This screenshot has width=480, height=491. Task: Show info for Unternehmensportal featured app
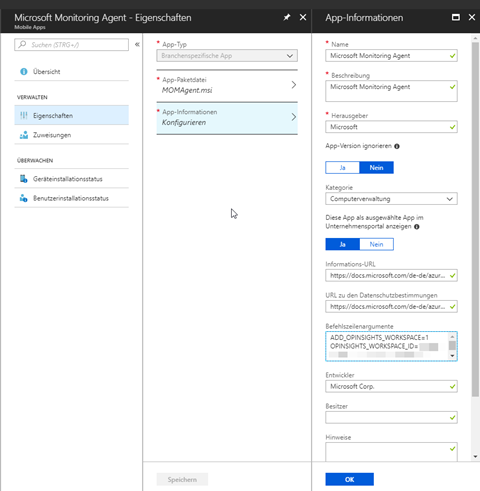(416, 227)
